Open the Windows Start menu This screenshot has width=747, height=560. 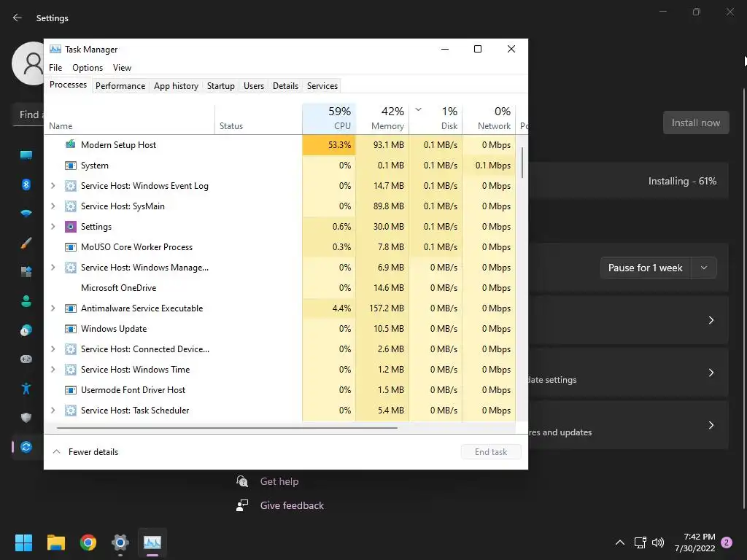click(23, 542)
